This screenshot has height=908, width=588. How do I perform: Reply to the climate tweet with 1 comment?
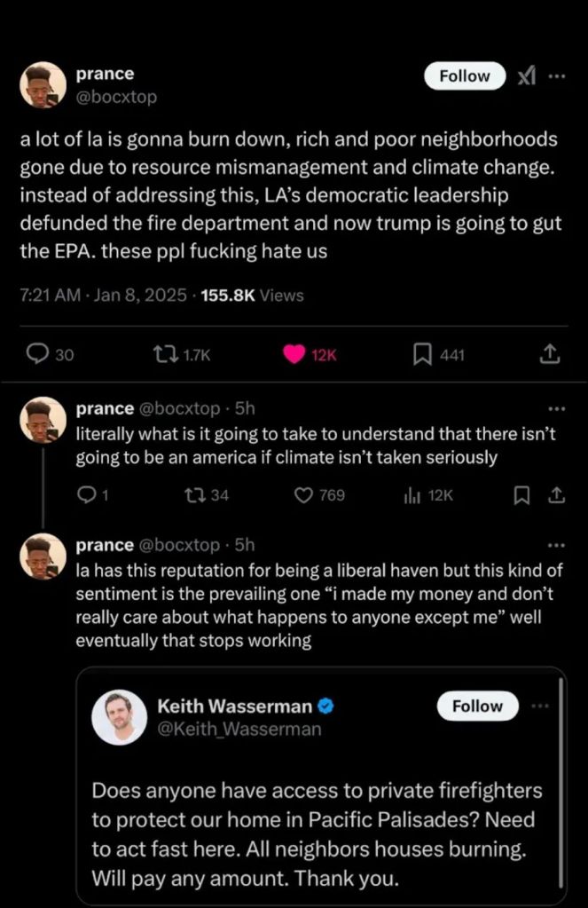86,495
